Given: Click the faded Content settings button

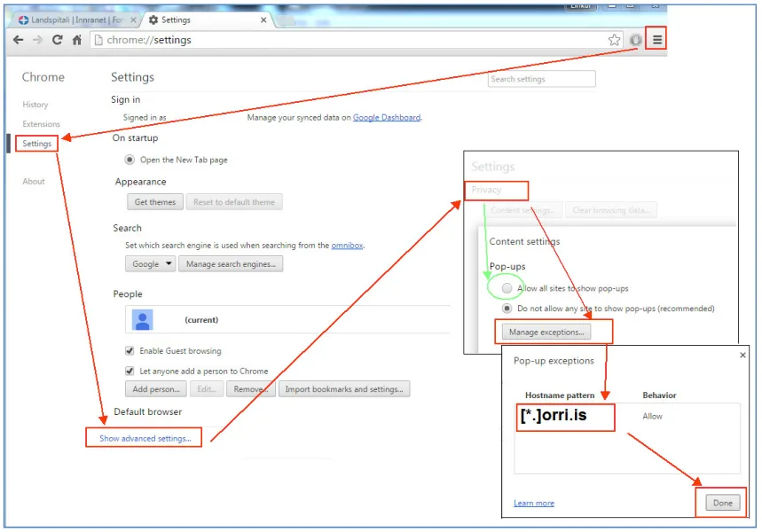Looking at the screenshot, I should click(522, 210).
